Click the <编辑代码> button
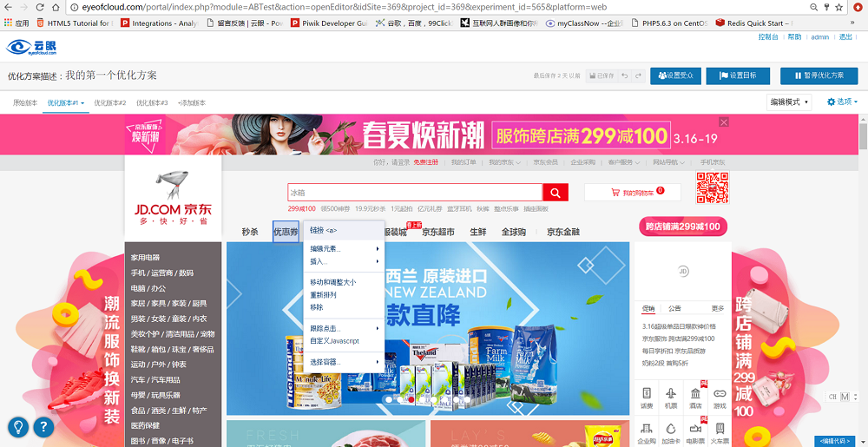The width and height of the screenshot is (868, 447). pyautogui.click(x=835, y=441)
